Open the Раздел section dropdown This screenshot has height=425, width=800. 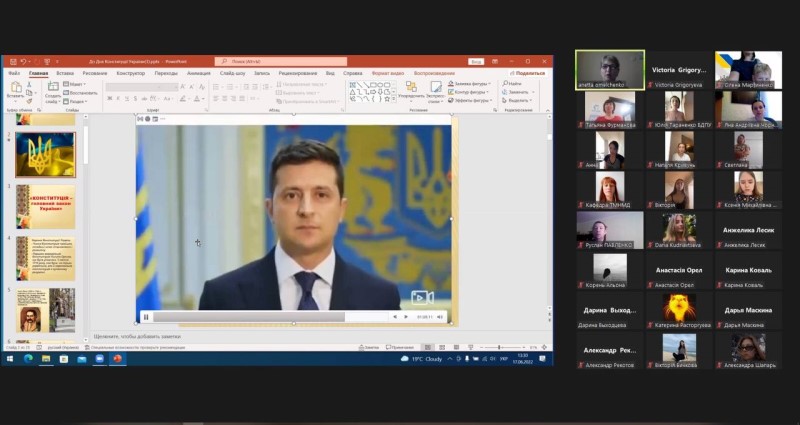click(75, 102)
